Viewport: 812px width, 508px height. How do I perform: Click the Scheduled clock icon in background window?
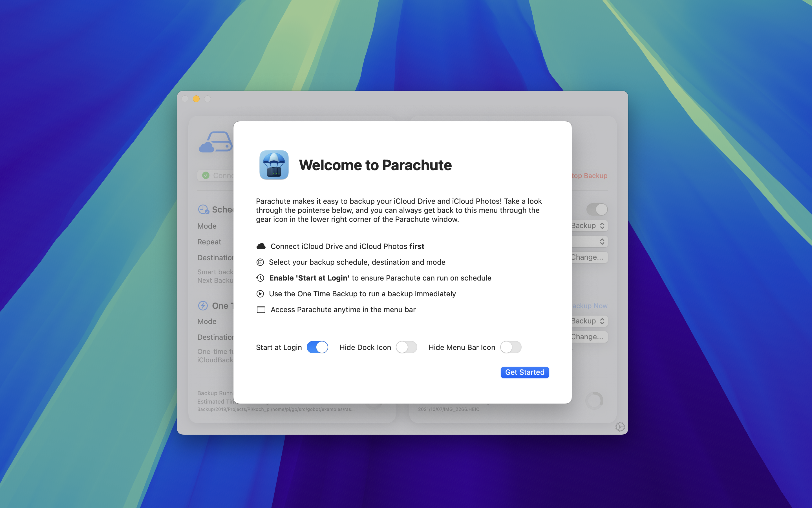[204, 209]
